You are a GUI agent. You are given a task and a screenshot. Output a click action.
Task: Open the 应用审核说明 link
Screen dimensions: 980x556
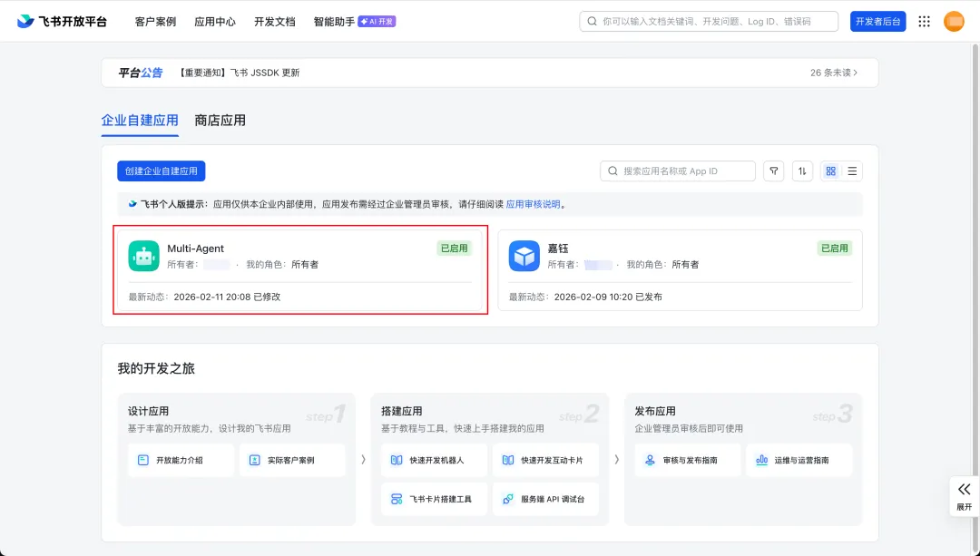pos(534,204)
